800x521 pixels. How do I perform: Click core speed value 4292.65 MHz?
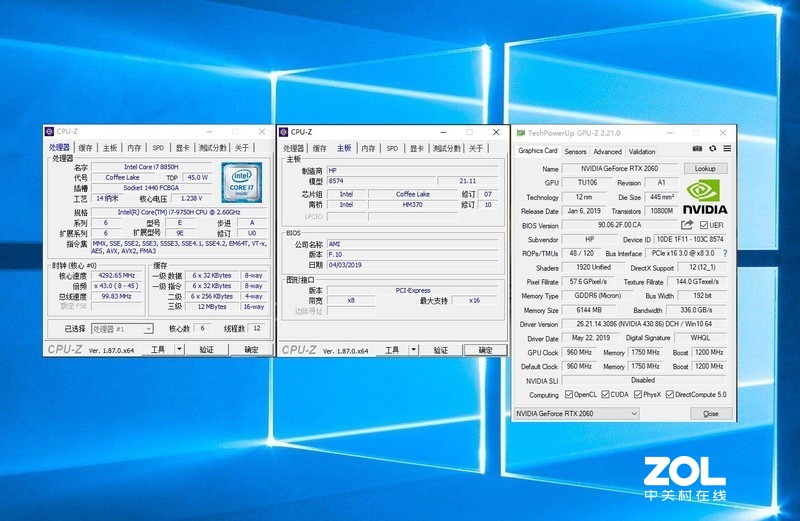point(116,275)
